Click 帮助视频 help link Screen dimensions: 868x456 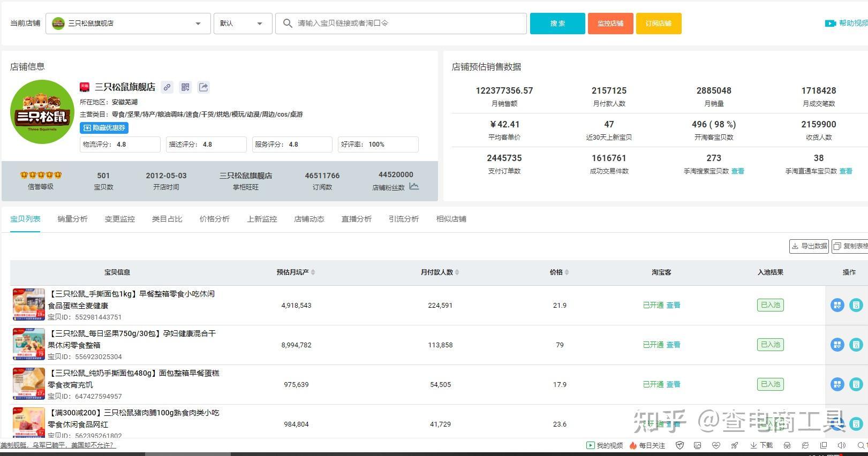(x=853, y=24)
